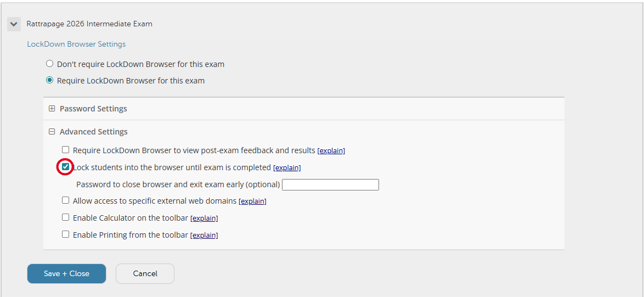
Task: Open explain link for Calculator option
Action: pos(204,218)
